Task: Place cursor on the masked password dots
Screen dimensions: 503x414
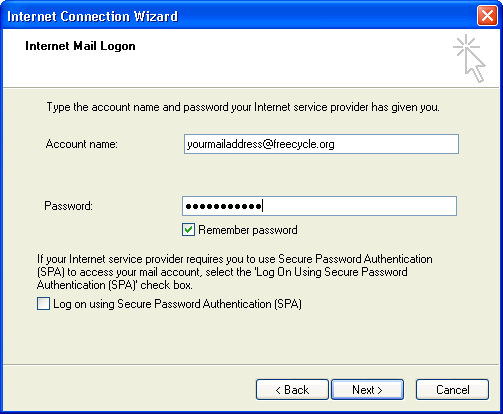Action: pos(223,206)
